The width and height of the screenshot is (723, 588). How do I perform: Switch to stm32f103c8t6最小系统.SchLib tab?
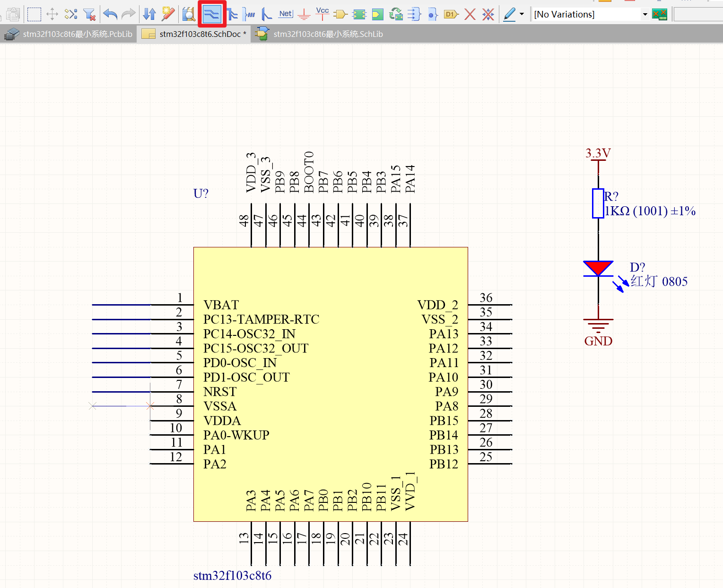pos(319,34)
